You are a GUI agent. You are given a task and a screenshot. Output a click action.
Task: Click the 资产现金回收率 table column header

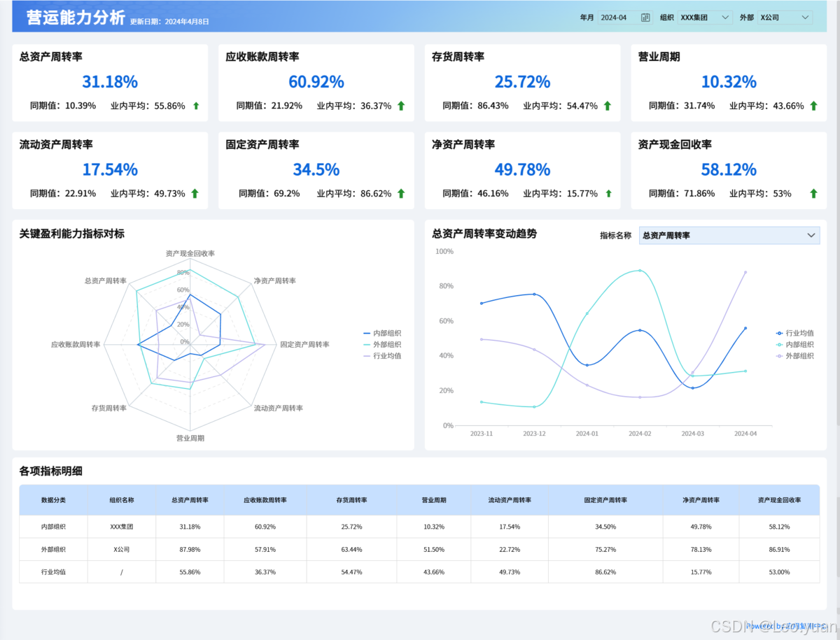779,500
